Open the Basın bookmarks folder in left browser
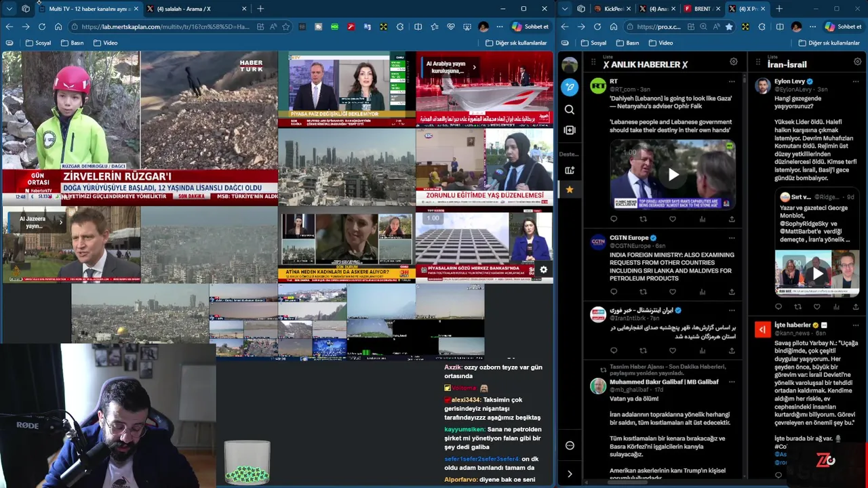This screenshot has width=868, height=488. pos(73,43)
